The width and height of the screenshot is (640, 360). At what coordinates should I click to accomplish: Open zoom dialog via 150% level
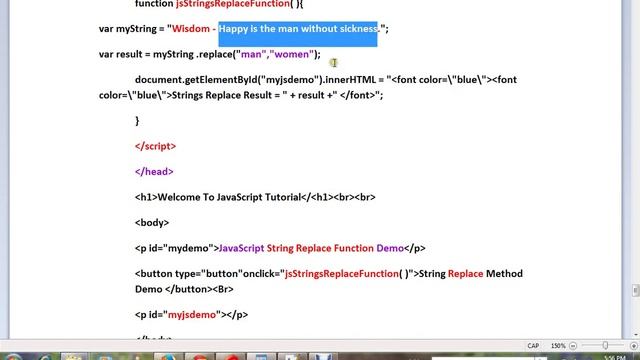coord(558,346)
